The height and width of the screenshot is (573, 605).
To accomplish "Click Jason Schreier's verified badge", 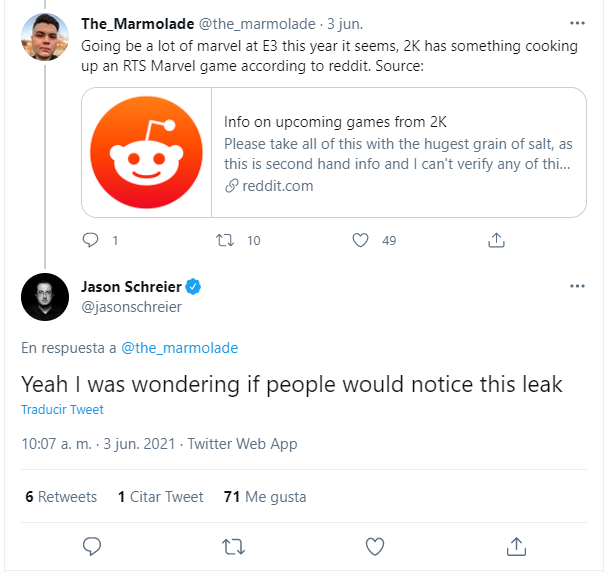I will (193, 287).
